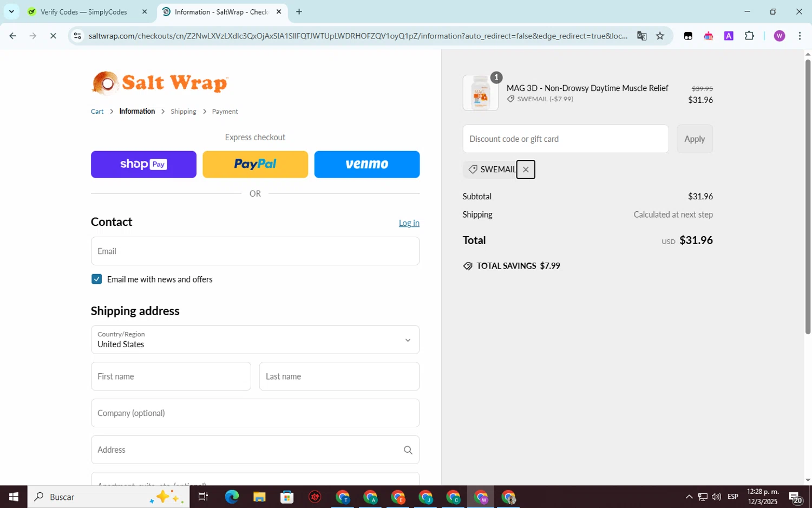Stop loading the page

(x=53, y=36)
